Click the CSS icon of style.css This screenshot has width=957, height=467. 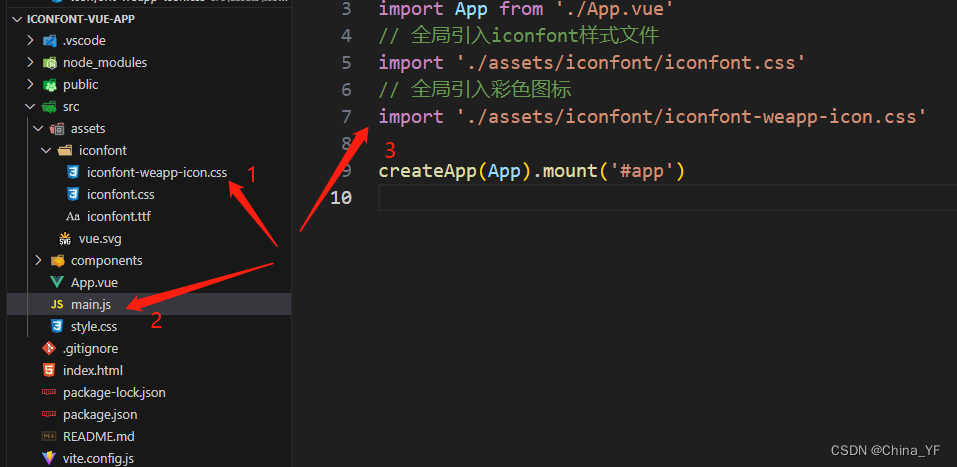57,327
